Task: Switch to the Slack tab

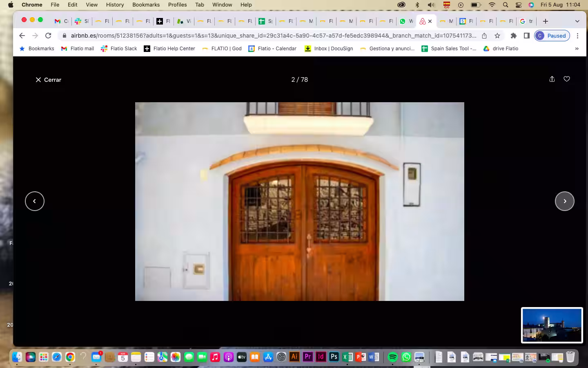Action: 82,21
